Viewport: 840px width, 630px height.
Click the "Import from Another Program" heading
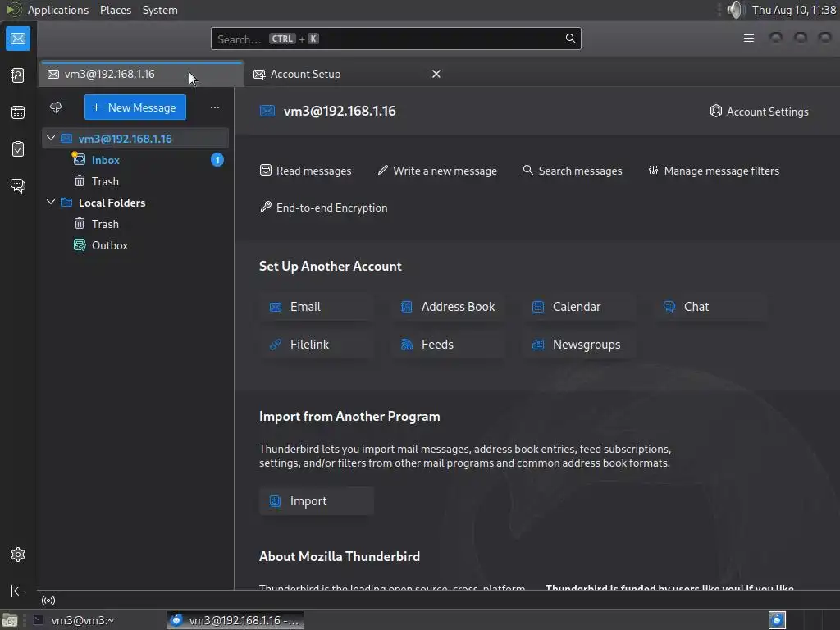coord(349,416)
